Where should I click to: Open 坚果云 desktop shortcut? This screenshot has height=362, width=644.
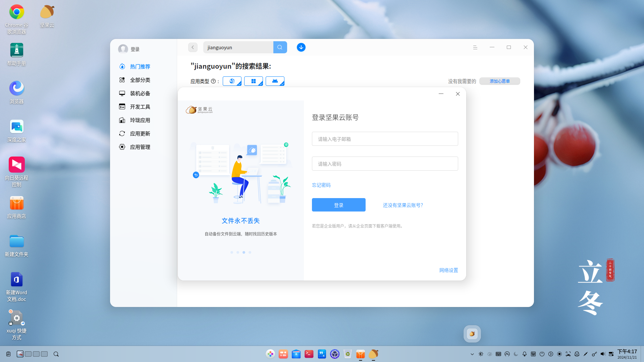pos(47,16)
